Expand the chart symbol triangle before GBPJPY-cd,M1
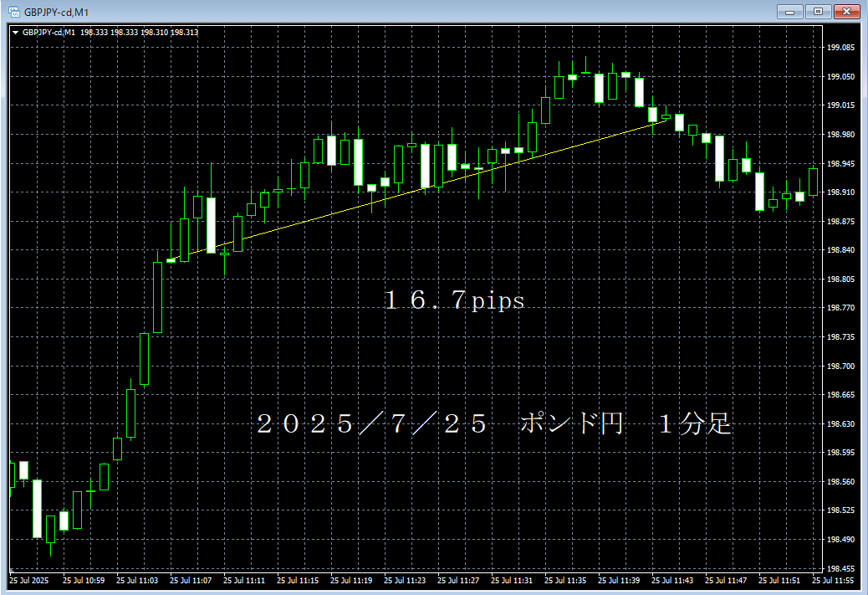Image resolution: width=868 pixels, height=595 pixels. (x=16, y=33)
